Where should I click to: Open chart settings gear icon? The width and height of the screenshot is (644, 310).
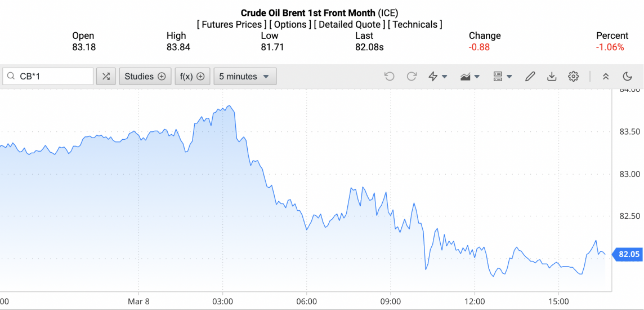pos(573,77)
